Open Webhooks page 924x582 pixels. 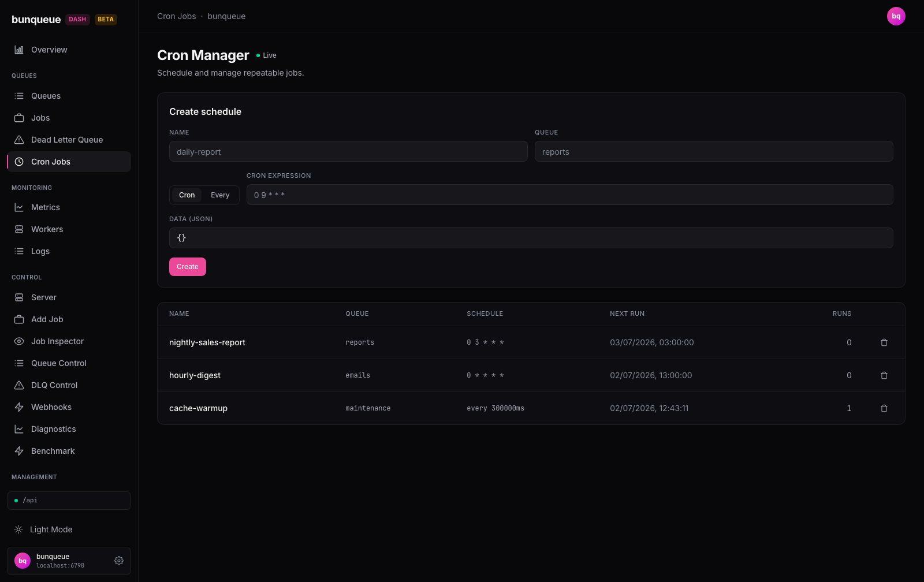coord(69,407)
